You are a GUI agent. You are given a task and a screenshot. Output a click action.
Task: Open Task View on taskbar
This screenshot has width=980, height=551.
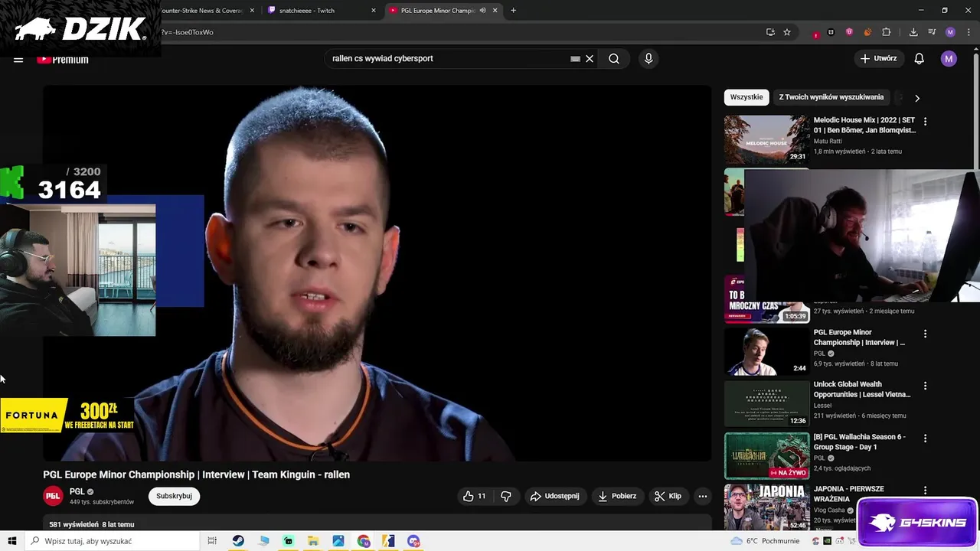point(212,541)
